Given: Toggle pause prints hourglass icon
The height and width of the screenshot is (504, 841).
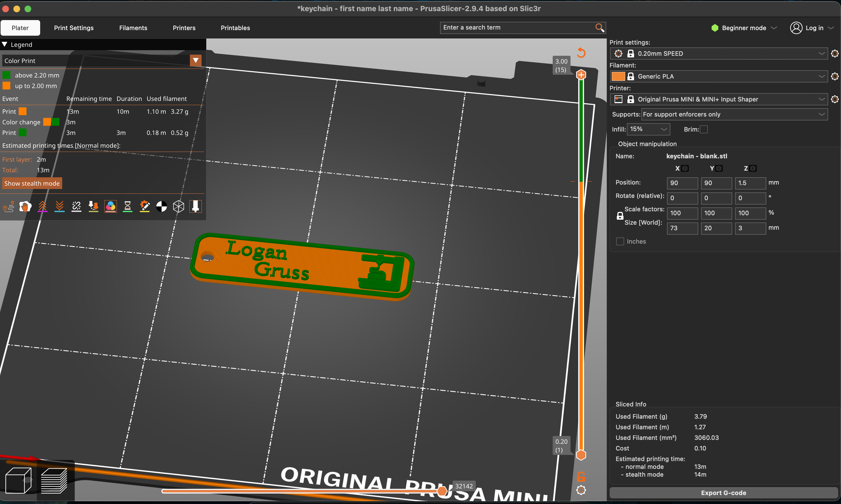Looking at the screenshot, I should click(x=127, y=206).
